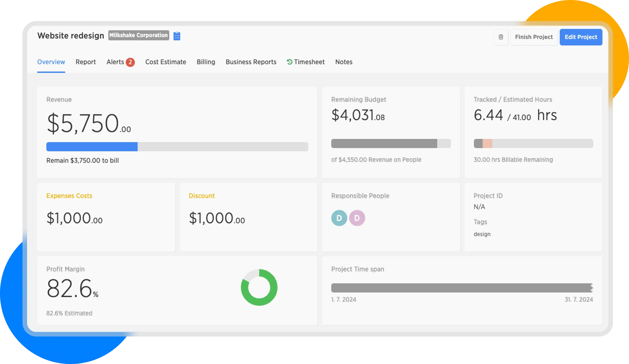
Task: Go to the Business Reports tab
Action: pos(251,62)
